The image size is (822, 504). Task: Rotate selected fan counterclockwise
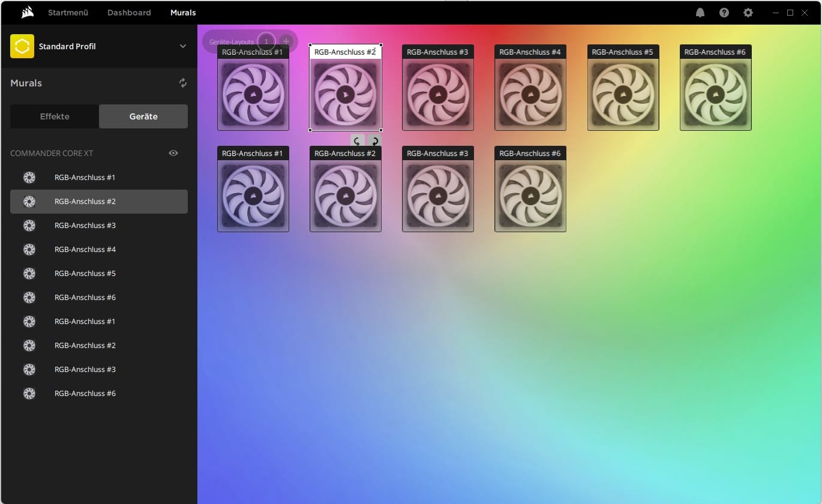[357, 142]
